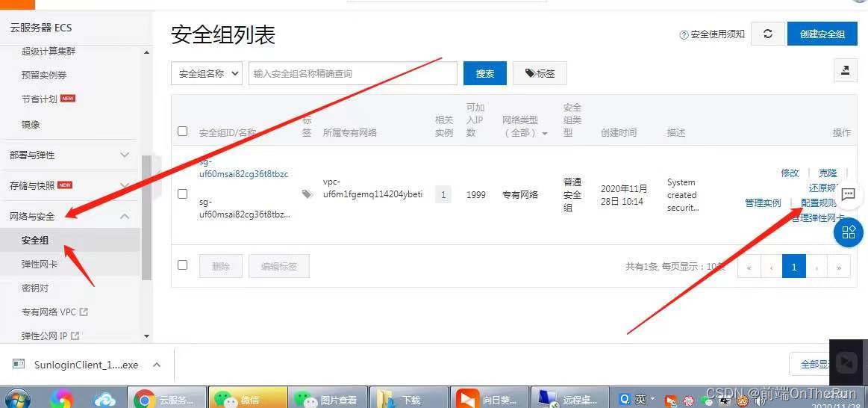The height and width of the screenshot is (408, 868).
Task: Open the 微信 taskbar window
Action: [248, 398]
